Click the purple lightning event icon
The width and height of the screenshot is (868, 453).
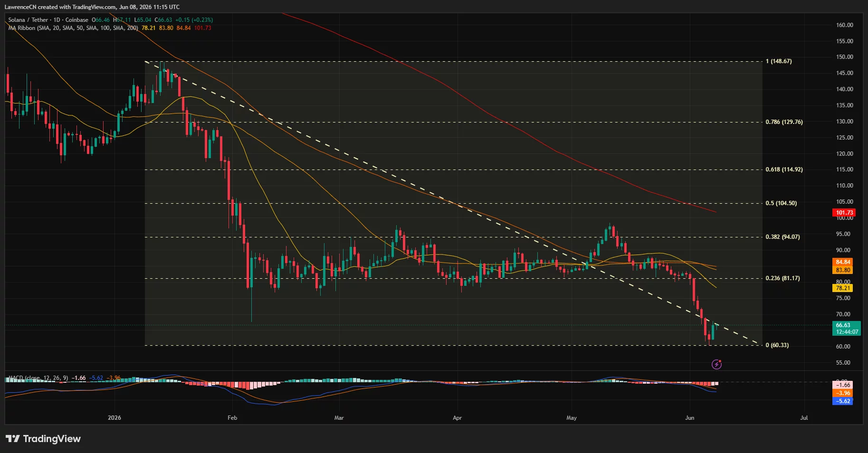click(716, 364)
